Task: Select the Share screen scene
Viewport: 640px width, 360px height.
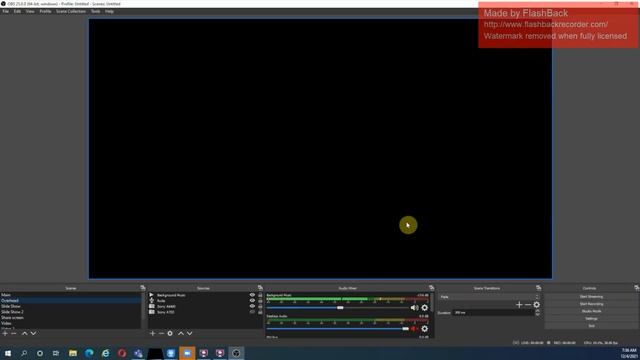Action: click(x=71, y=318)
